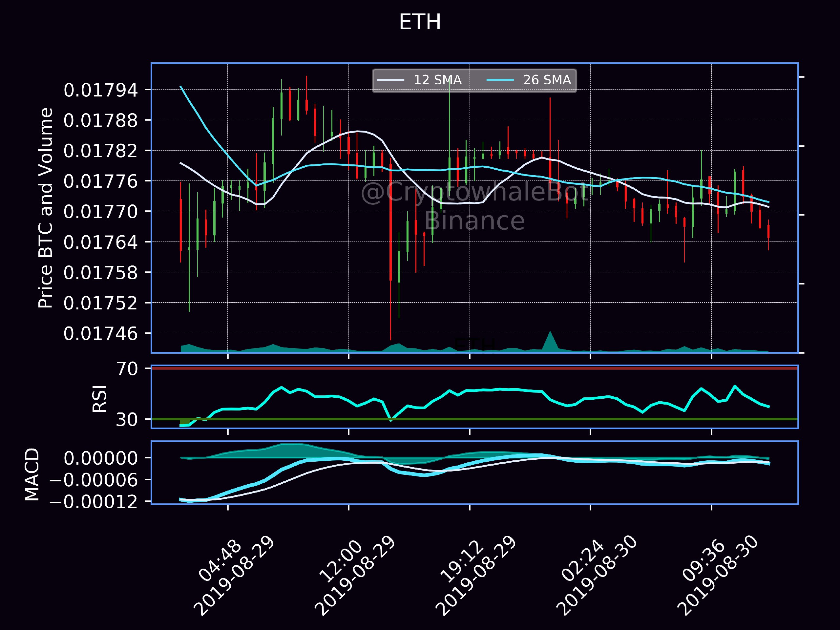Select the 26 SMA legend entry
The image size is (840, 630).
(x=529, y=80)
